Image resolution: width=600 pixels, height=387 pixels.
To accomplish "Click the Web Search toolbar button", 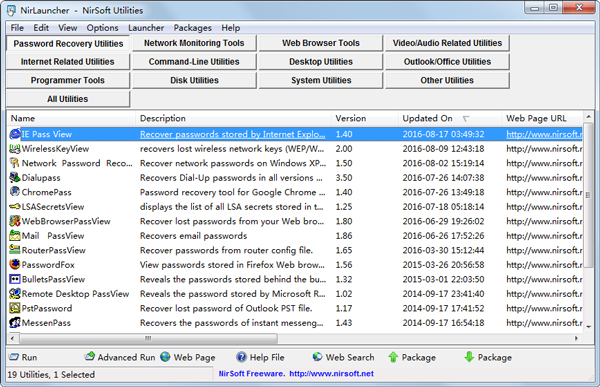I will pos(343,357).
